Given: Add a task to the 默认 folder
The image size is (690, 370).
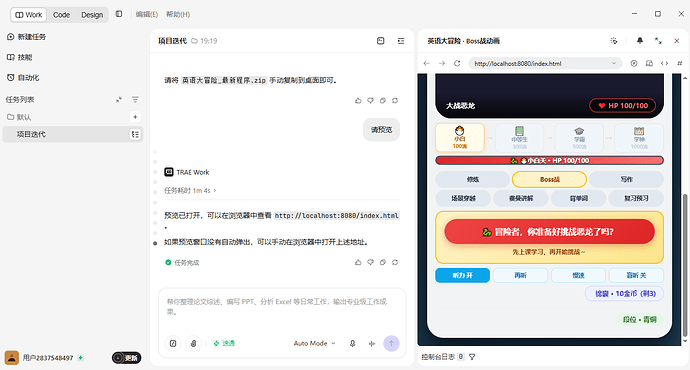Looking at the screenshot, I should tap(135, 117).
